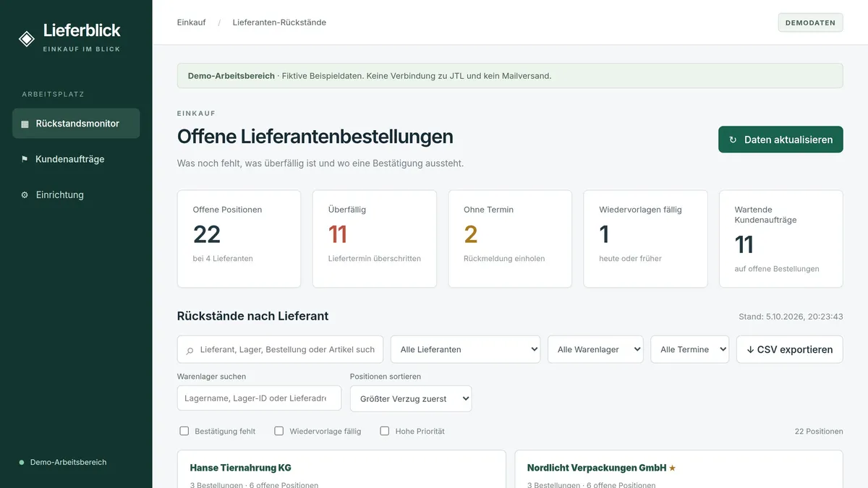Open the Hanse Tiernahrung KG supplier card
Image resolution: width=868 pixels, height=488 pixels.
coord(341,469)
